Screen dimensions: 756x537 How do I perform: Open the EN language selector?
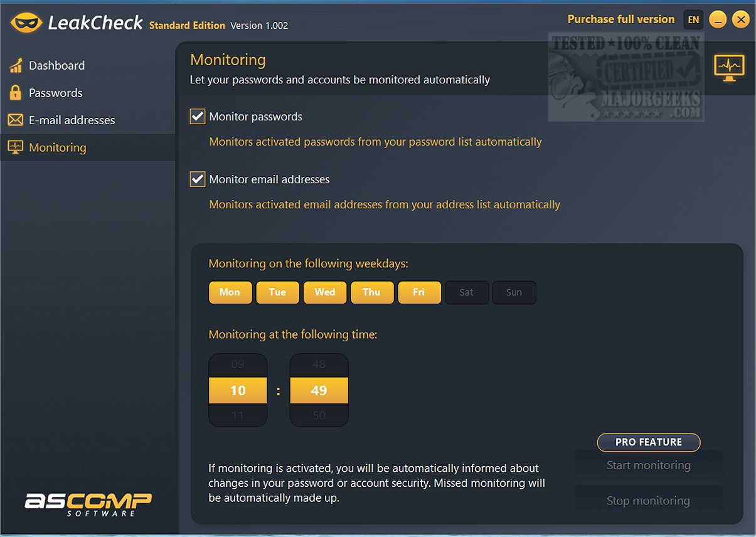click(x=693, y=19)
